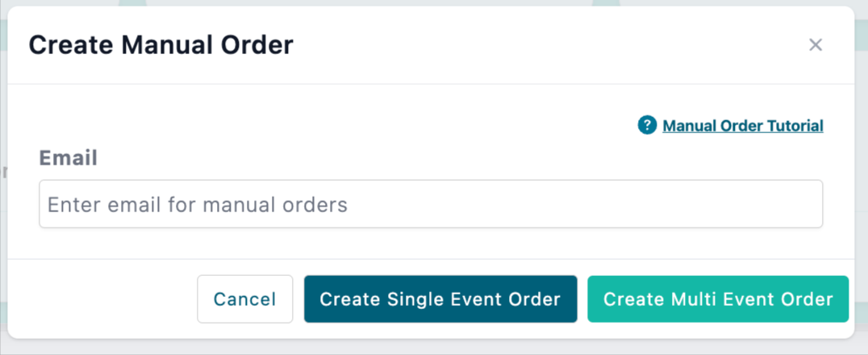Hit the X in the dialog header
Screen dimensions: 868x355
tap(816, 44)
